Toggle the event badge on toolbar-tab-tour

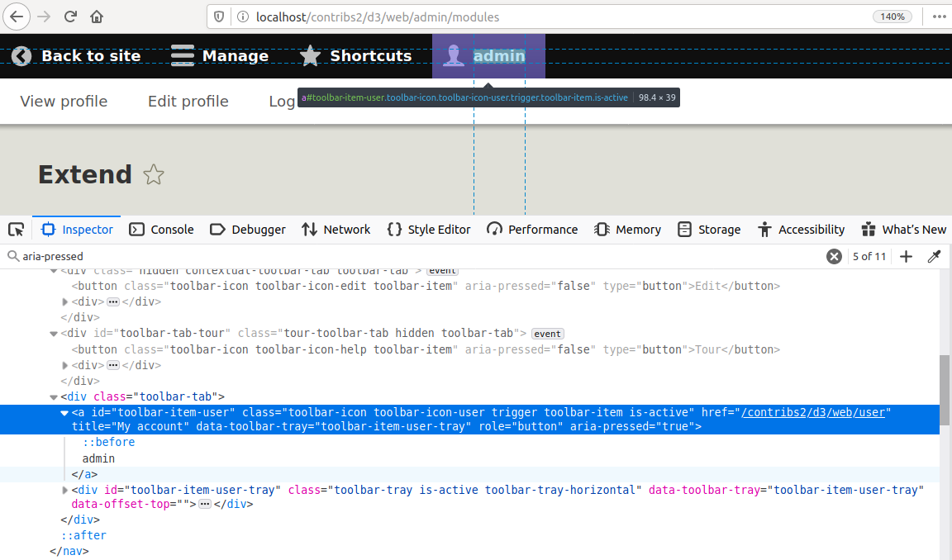click(547, 333)
